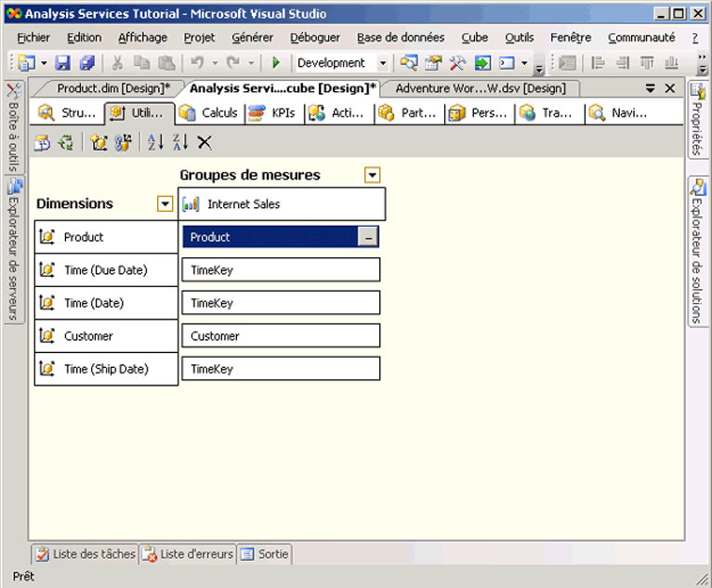Open the Outils menu

pyautogui.click(x=520, y=38)
